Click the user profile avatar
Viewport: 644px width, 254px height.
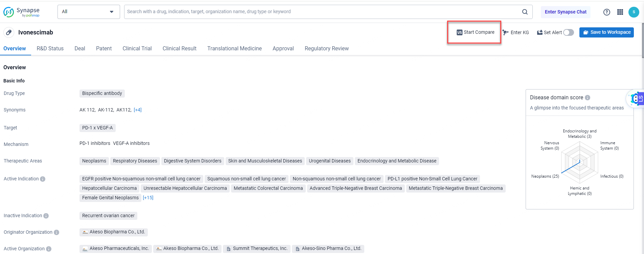(634, 12)
